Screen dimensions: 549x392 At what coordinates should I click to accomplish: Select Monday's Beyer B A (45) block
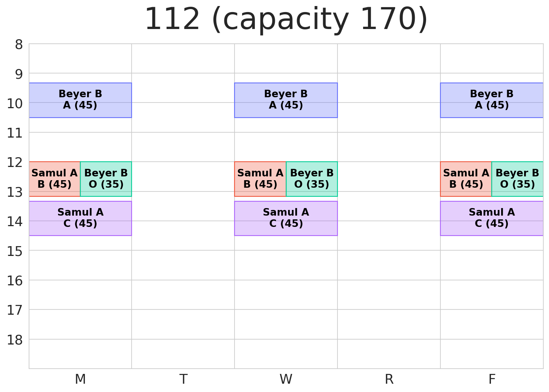point(80,100)
